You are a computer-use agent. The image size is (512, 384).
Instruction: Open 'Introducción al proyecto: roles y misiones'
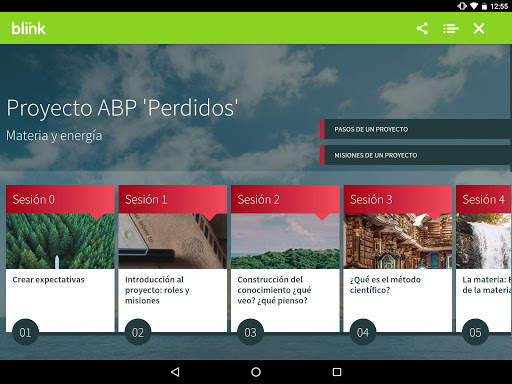(x=157, y=290)
